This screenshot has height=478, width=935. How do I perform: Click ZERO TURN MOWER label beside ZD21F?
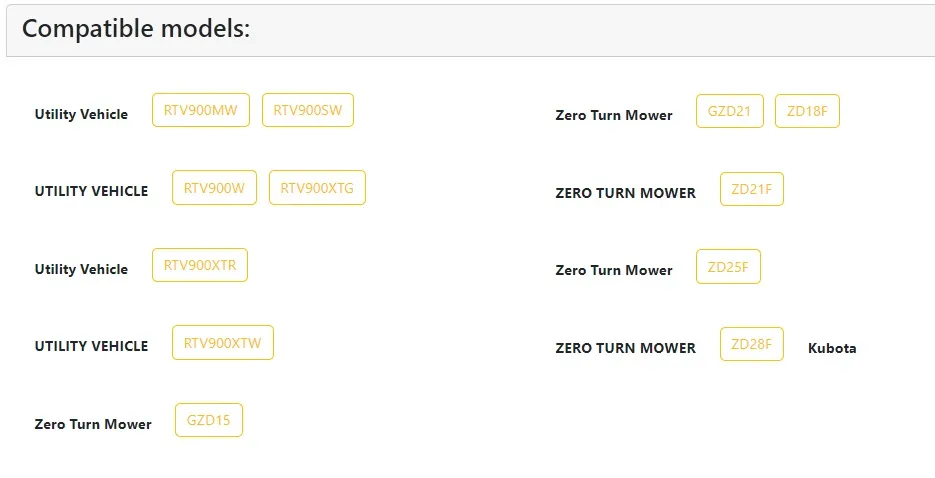(625, 194)
